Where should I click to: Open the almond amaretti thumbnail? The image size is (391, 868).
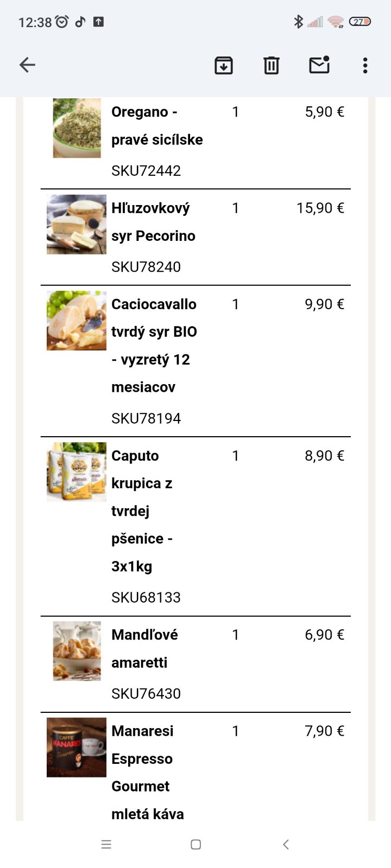(x=77, y=650)
